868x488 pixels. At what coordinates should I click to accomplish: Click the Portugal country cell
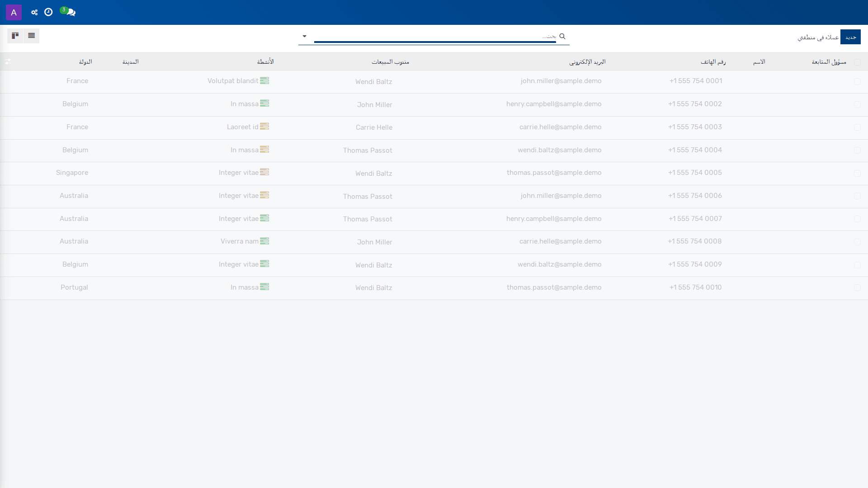tap(74, 287)
